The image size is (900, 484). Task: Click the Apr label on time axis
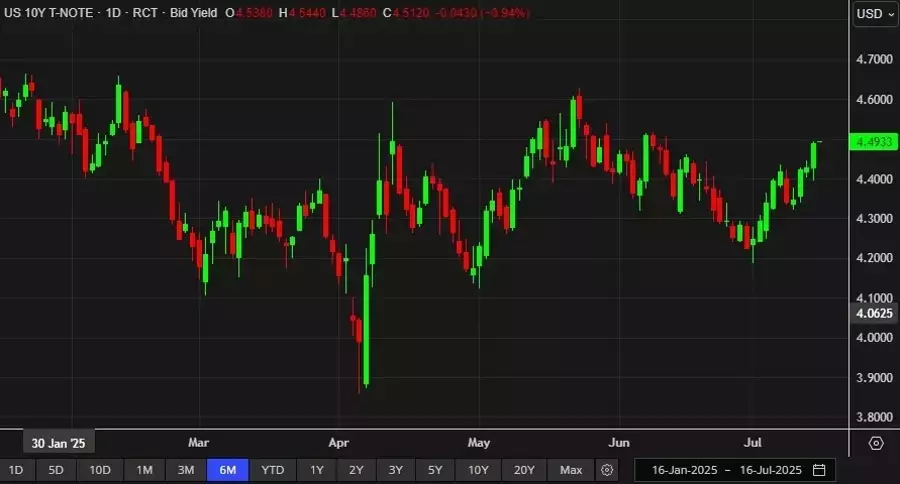[339, 443]
